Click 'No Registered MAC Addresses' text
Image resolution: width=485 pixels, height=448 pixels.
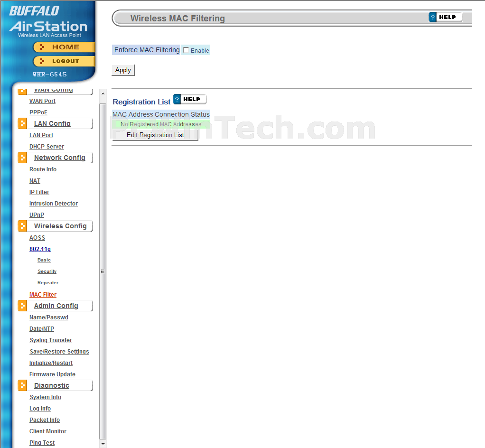161,124
